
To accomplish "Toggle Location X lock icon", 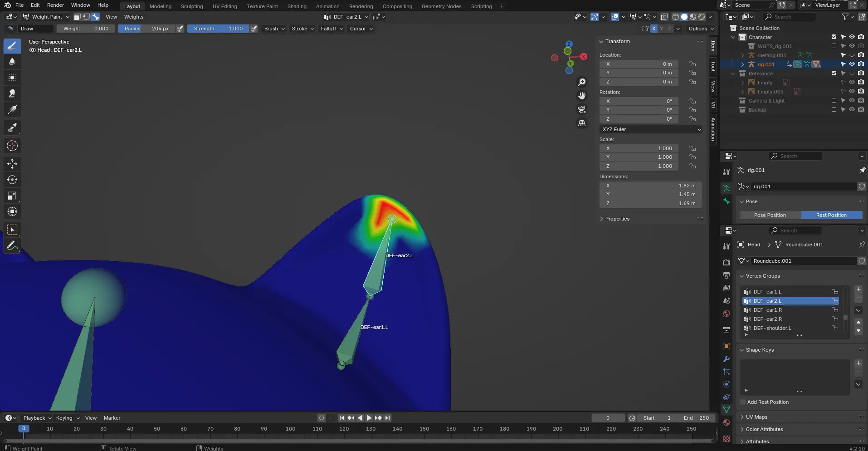I will pos(692,64).
